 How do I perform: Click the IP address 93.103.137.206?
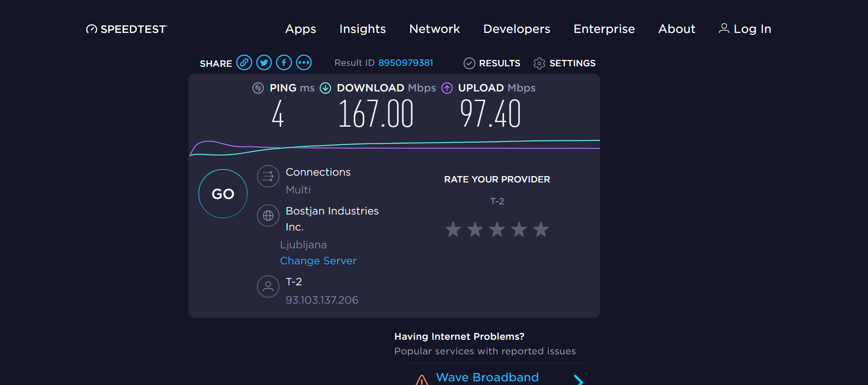click(x=322, y=300)
